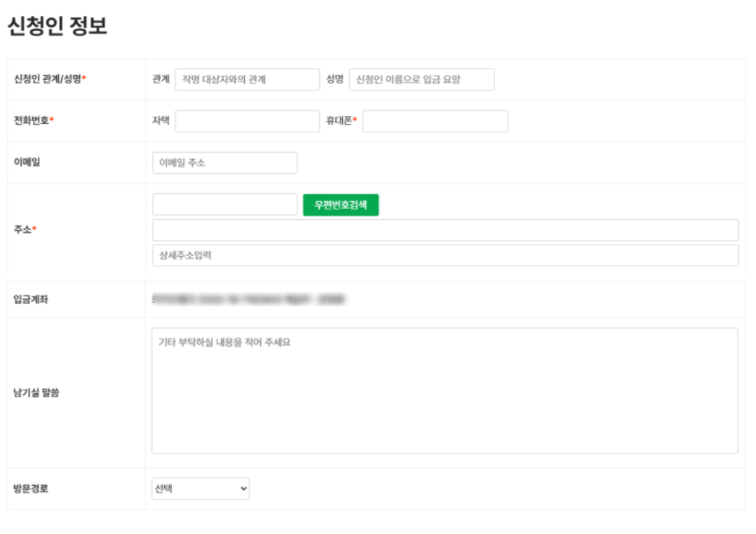
Task: Click the 성명 applicant name input field
Action: pyautogui.click(x=422, y=79)
